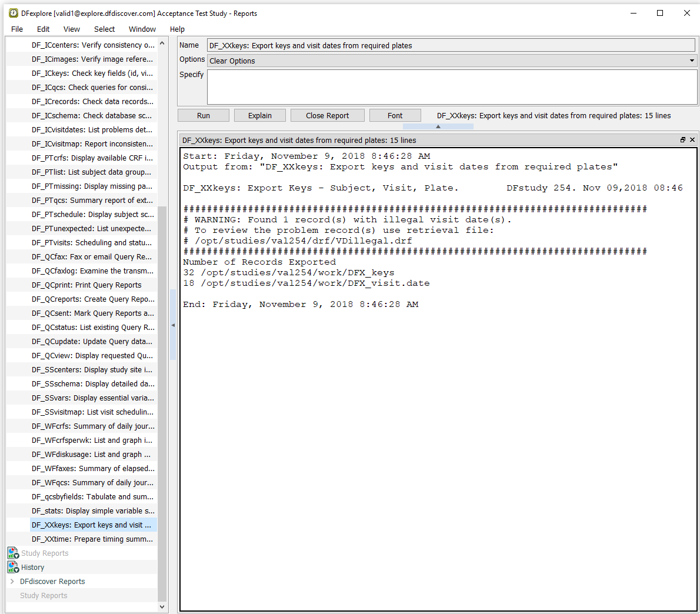Select DF_QCreports: Create Query Reports item

pyautogui.click(x=93, y=299)
